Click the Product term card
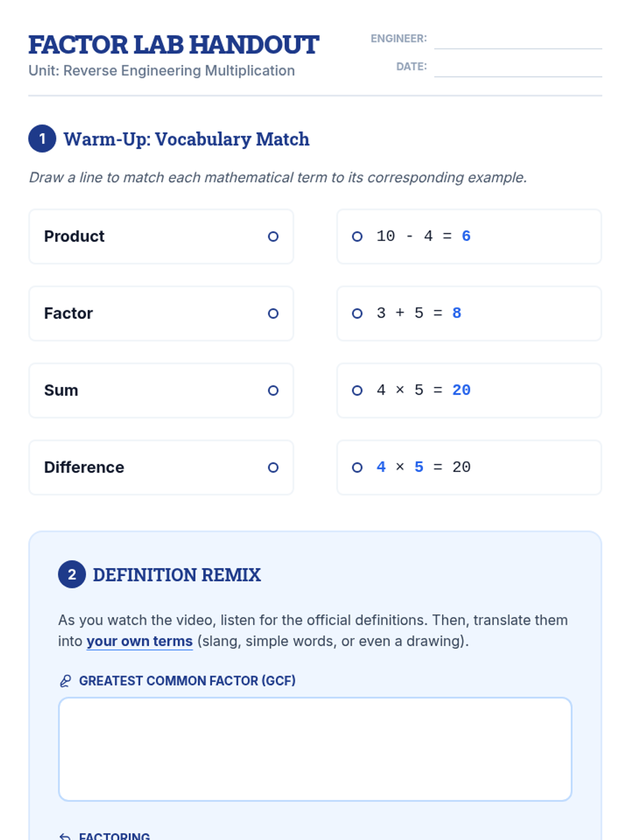This screenshot has width=630, height=840. (161, 237)
